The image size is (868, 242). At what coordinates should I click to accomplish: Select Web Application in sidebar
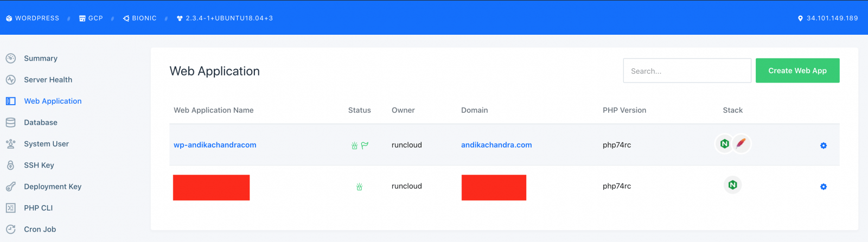tap(53, 101)
